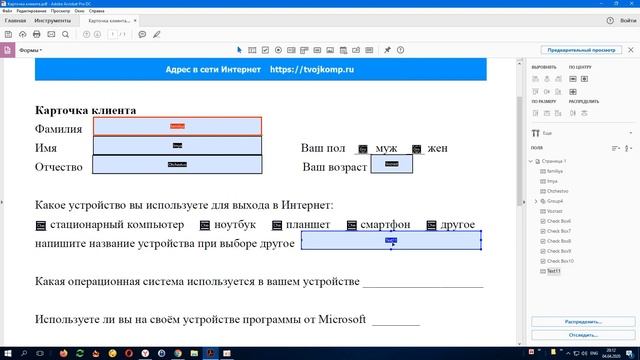Go to next page arrow icon
640x360 pixels.
click(x=97, y=34)
